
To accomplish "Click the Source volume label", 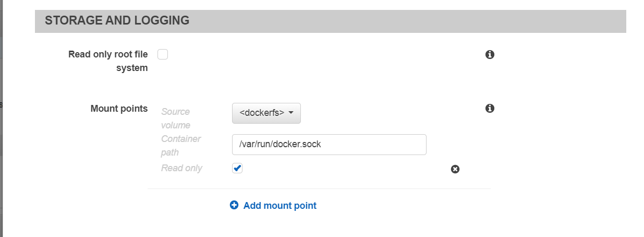I will point(176,118).
